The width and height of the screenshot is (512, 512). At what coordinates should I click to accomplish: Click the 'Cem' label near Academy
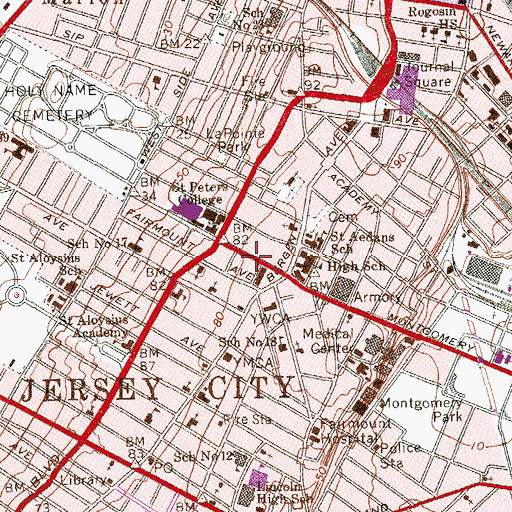(343, 217)
